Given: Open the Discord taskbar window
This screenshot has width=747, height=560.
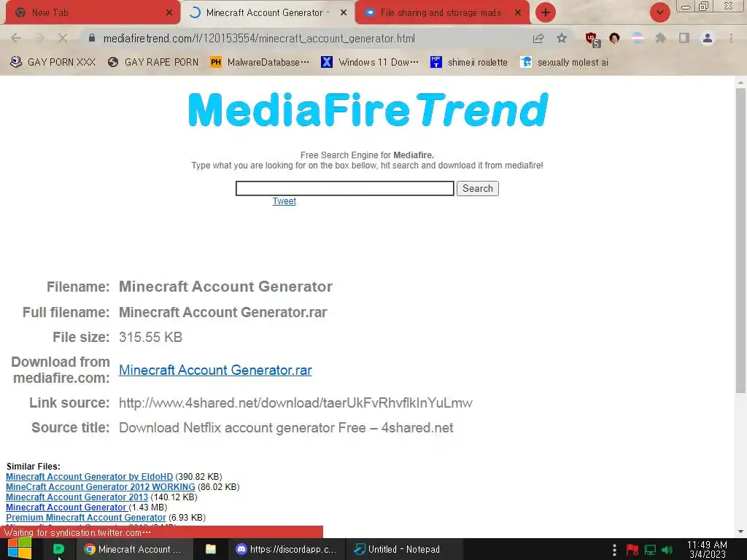Looking at the screenshot, I should (287, 549).
